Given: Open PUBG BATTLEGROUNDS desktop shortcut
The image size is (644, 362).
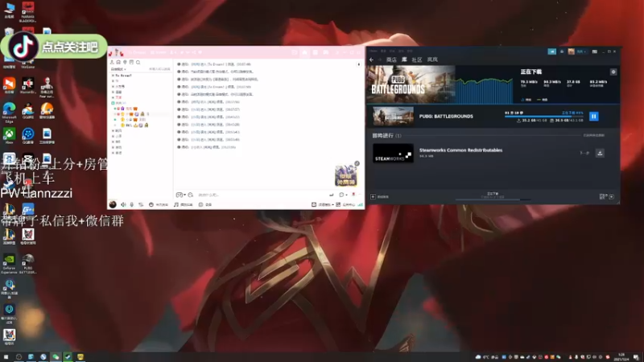Looking at the screenshot, I should pyautogui.click(x=28, y=264).
